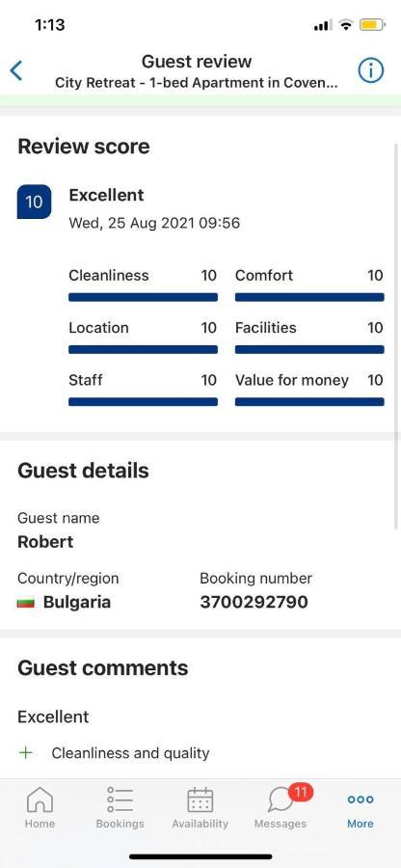Open the Availability calendar icon
The width and height of the screenshot is (401, 868).
200,800
